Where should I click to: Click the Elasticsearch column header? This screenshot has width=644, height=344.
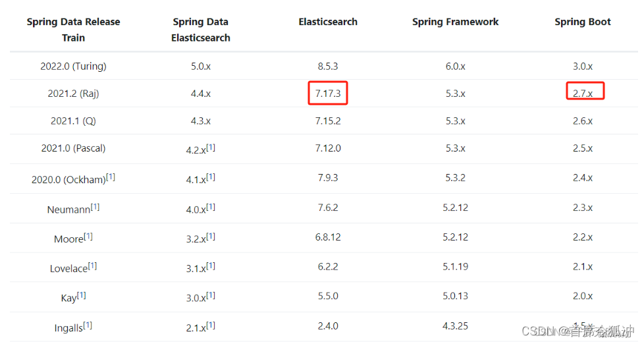[328, 22]
